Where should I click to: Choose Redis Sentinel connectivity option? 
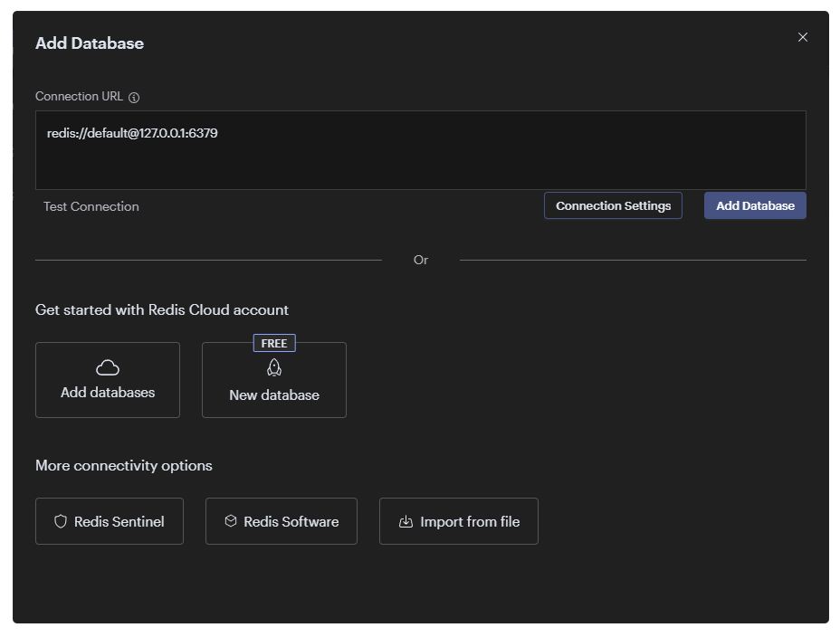110,521
